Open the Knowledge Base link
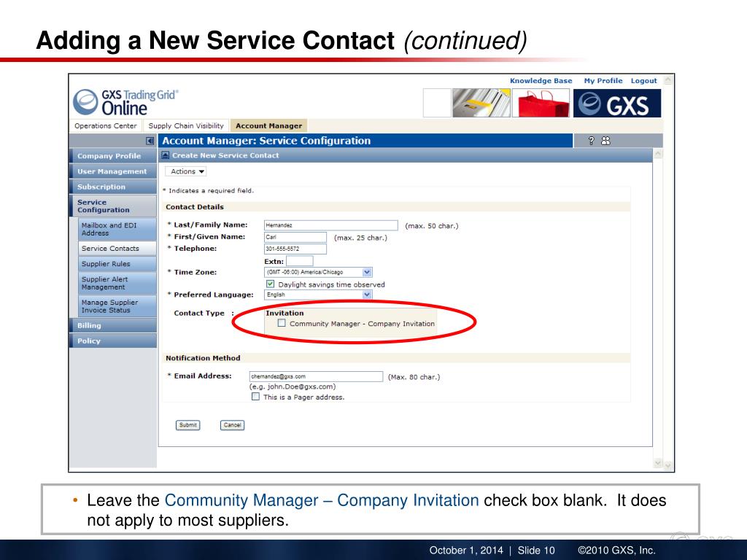Screen dimensions: 747x560 coord(541,80)
